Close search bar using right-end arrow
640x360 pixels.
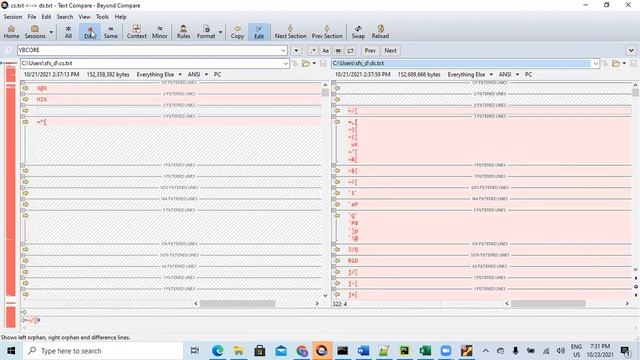coord(631,51)
